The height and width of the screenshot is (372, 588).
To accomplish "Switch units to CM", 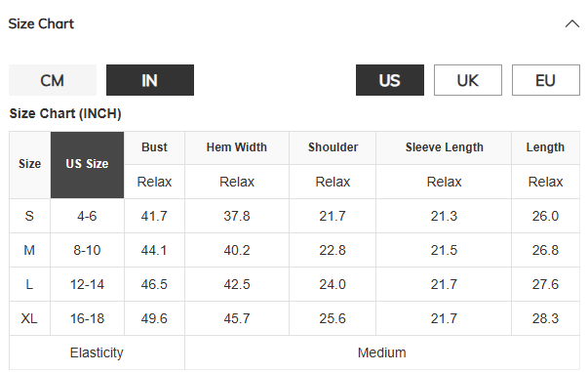I will 53,80.
